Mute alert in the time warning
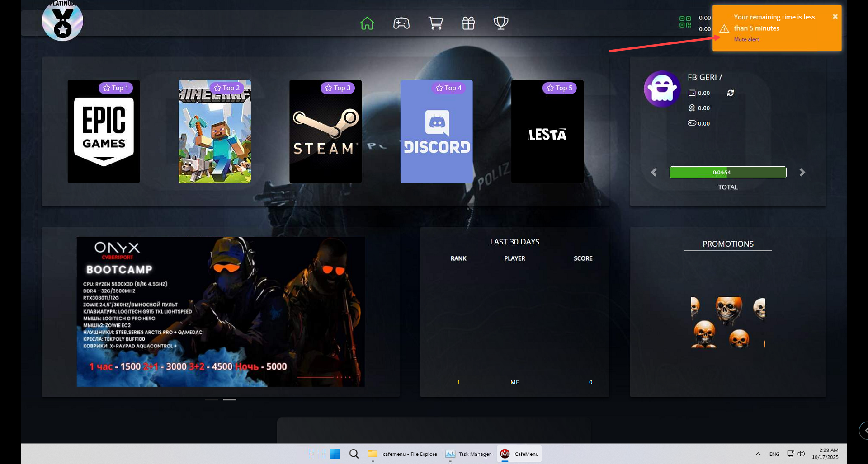This screenshot has height=464, width=868. coord(746,40)
